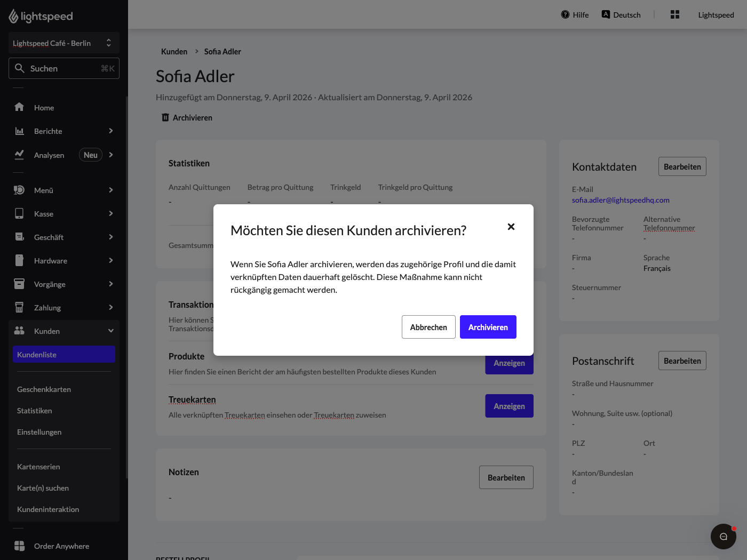Click the Order Anywhere icon
The height and width of the screenshot is (560, 747).
click(19, 546)
